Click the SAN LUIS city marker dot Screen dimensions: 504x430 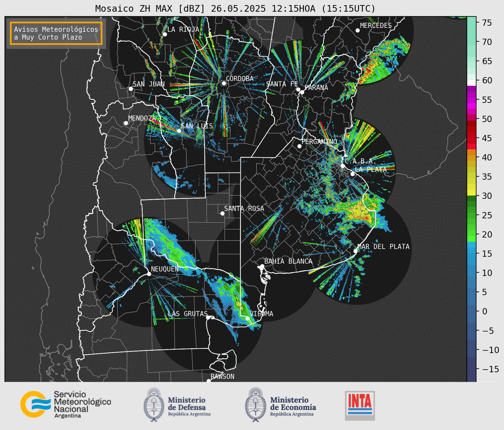tap(179, 131)
